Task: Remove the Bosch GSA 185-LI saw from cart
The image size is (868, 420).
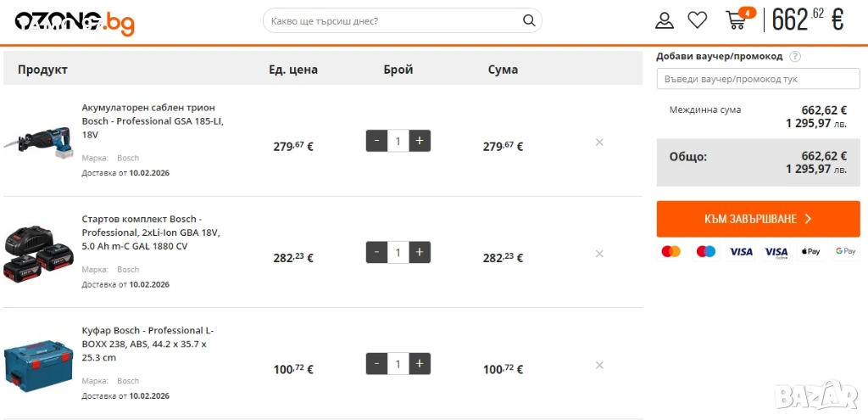Action: (599, 142)
